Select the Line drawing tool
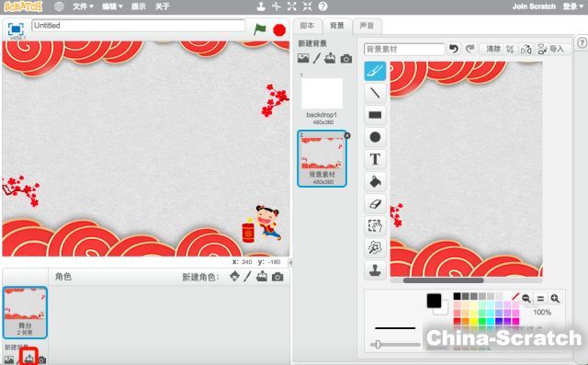This screenshot has width=588, height=365. click(375, 93)
